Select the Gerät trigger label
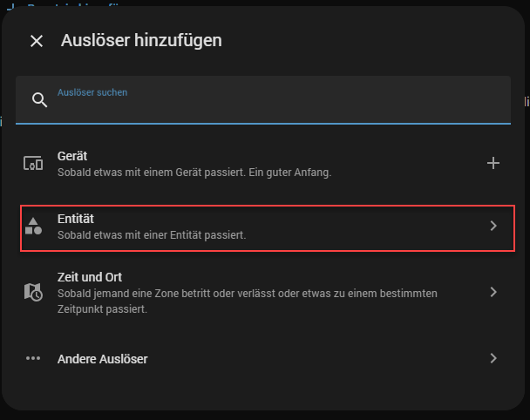Viewport: 530px width, 420px height. pyautogui.click(x=72, y=155)
